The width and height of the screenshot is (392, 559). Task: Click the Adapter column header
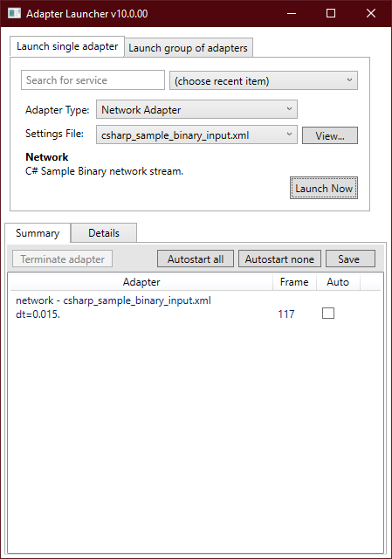(141, 282)
